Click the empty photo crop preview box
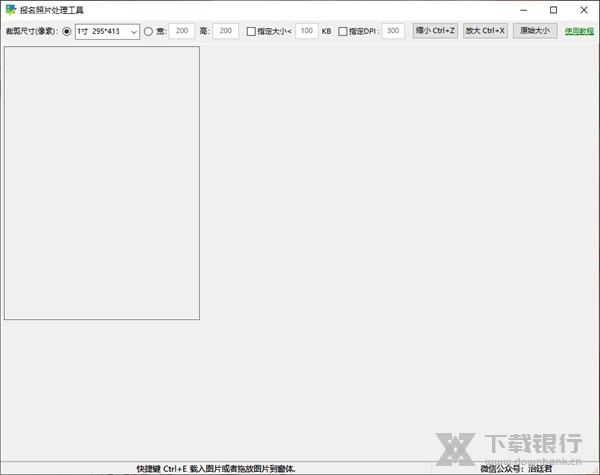 click(102, 183)
